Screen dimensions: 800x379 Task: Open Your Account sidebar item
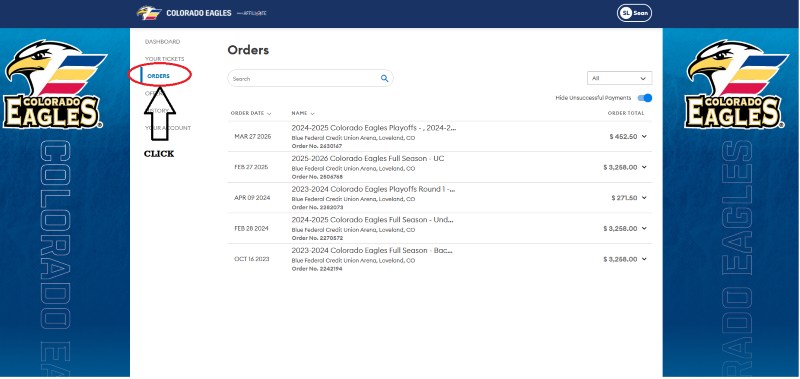pyautogui.click(x=168, y=128)
